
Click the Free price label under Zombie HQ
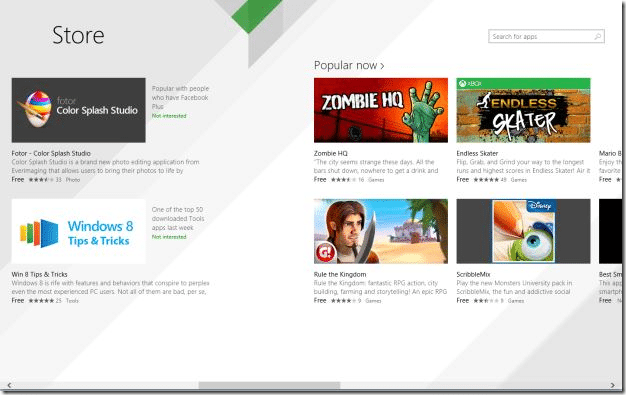(320, 180)
